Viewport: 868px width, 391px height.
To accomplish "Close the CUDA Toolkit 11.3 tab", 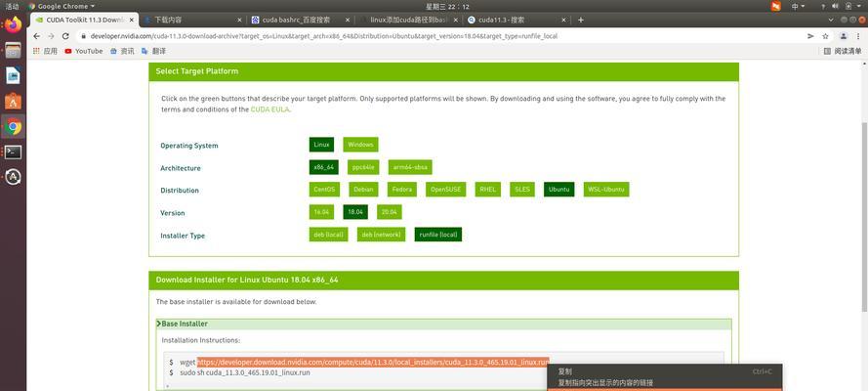I will (x=132, y=20).
